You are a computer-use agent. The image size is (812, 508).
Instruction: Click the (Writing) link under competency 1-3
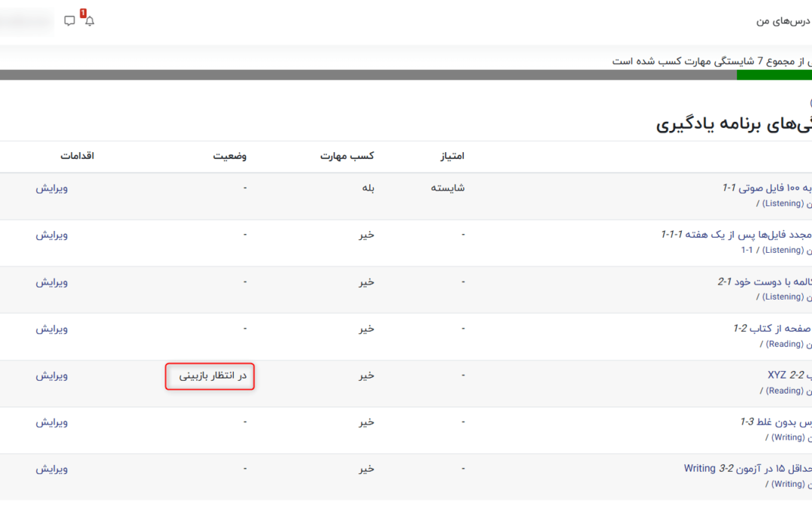coord(789,437)
